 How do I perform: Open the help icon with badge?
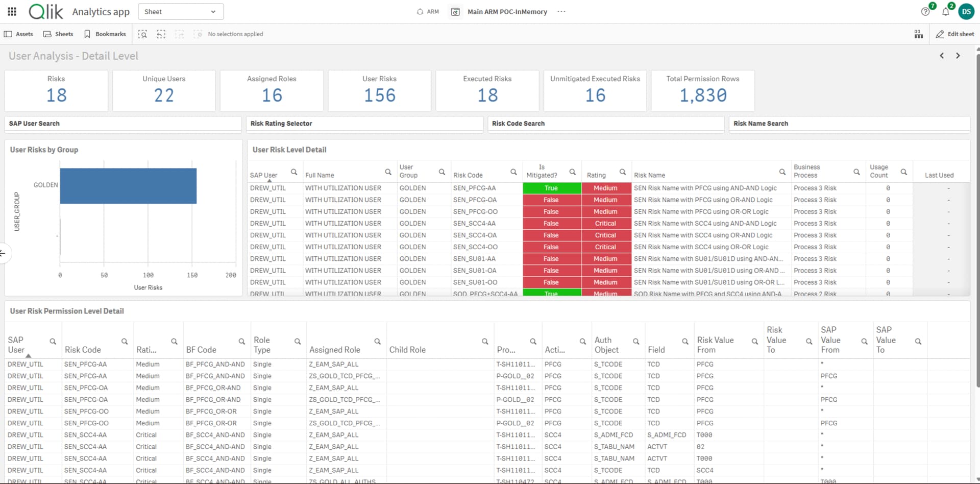click(x=925, y=12)
